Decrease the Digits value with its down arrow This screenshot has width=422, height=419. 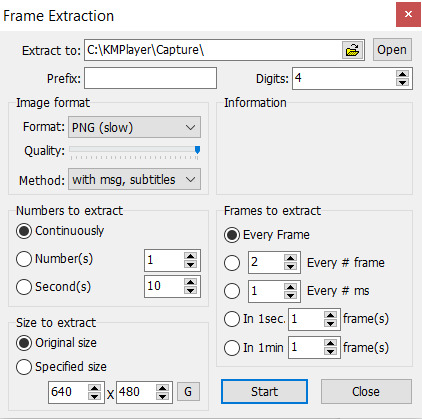coord(403,82)
